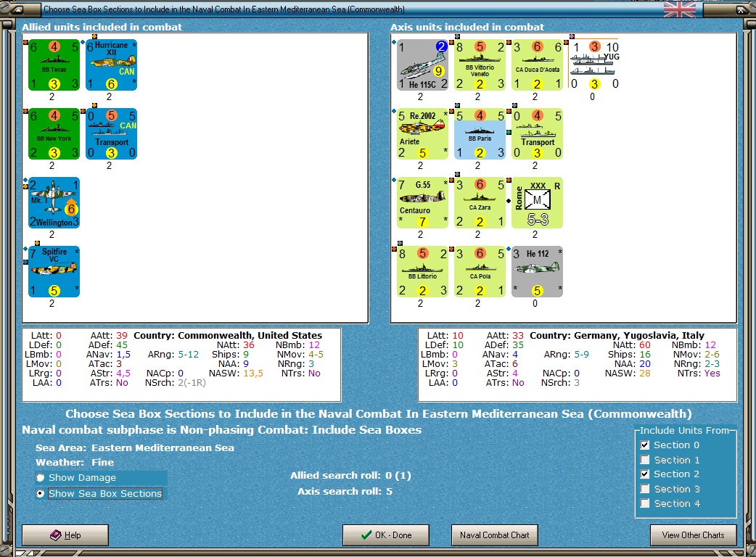Select the Hurricane XII CAN aircraft unit
This screenshot has height=557, width=756.
click(112, 65)
